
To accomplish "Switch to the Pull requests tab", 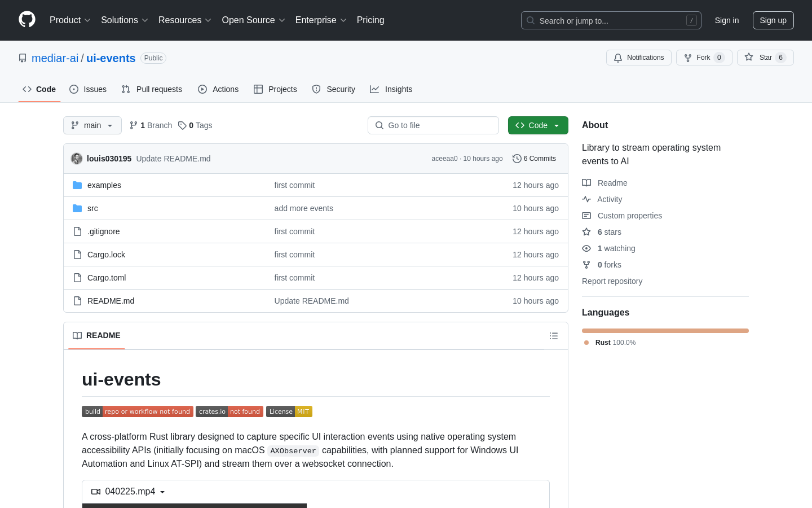I will (x=152, y=89).
